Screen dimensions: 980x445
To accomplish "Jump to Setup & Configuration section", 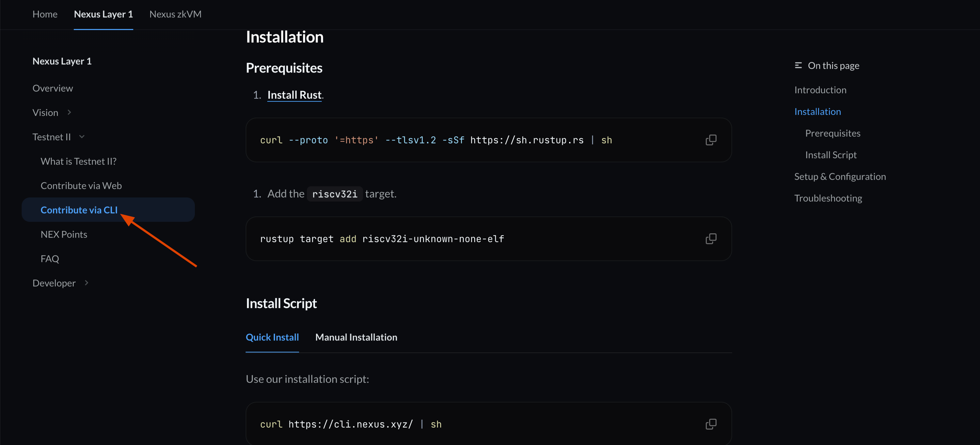I will [x=840, y=176].
